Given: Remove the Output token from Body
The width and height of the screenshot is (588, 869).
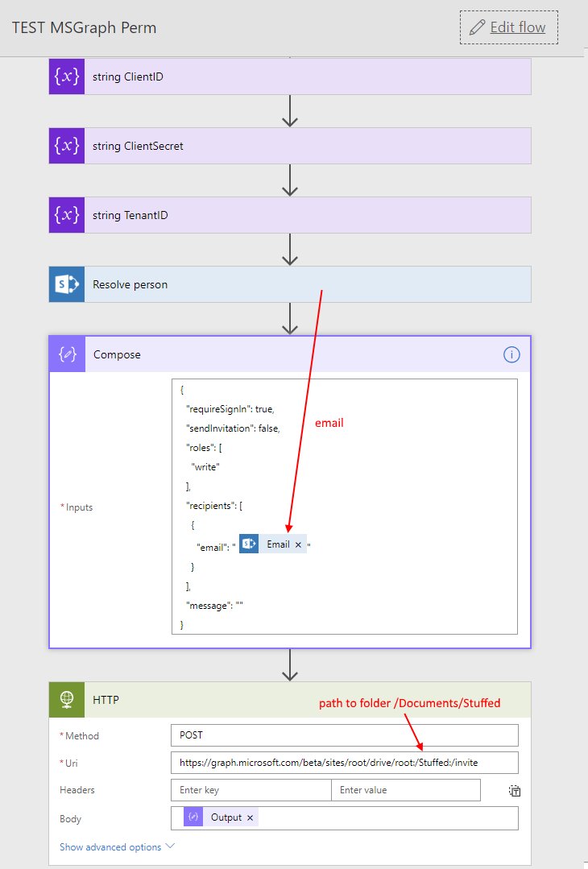Looking at the screenshot, I should 250,817.
